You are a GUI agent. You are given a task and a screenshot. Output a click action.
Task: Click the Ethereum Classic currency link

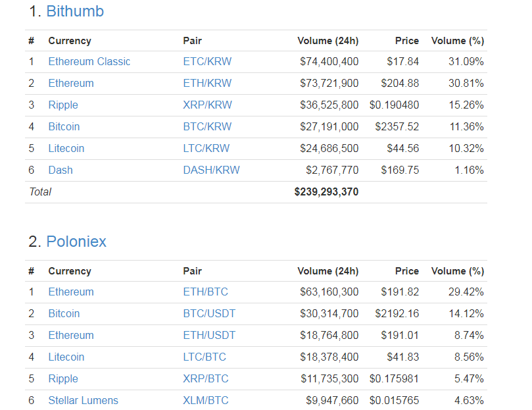click(89, 62)
